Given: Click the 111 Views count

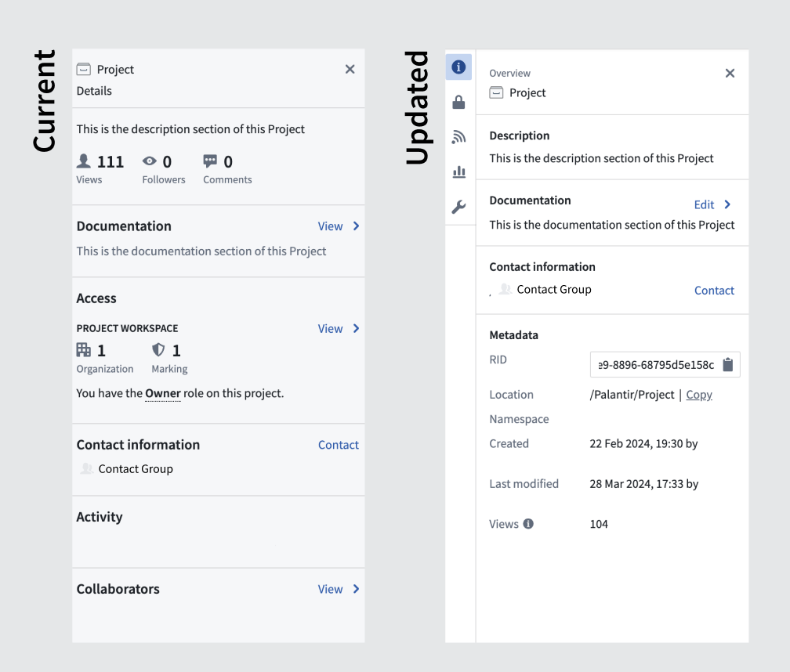Looking at the screenshot, I should pos(111,161).
